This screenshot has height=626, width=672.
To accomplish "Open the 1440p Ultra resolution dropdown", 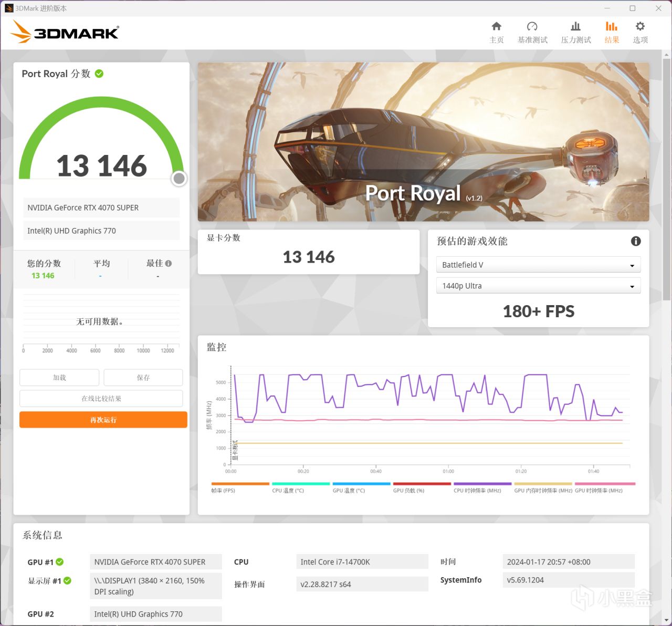I will 538,286.
